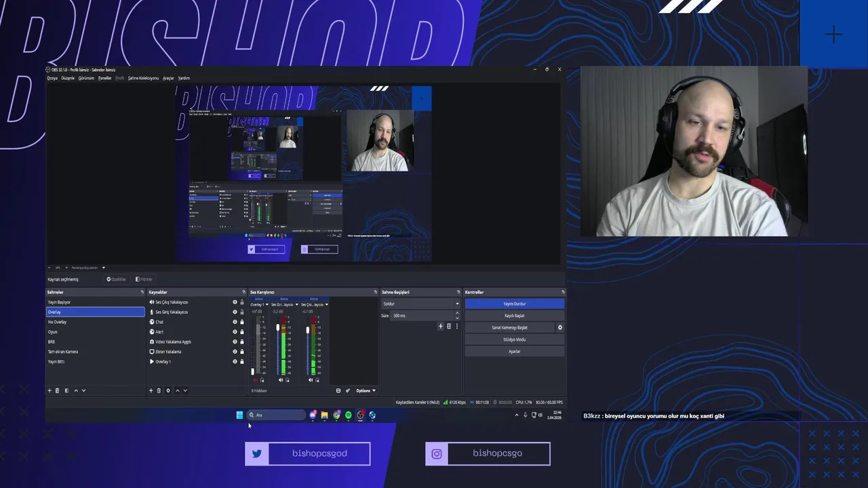Open advanced audio properties icon beside Options
868x488 pixels.
point(348,390)
